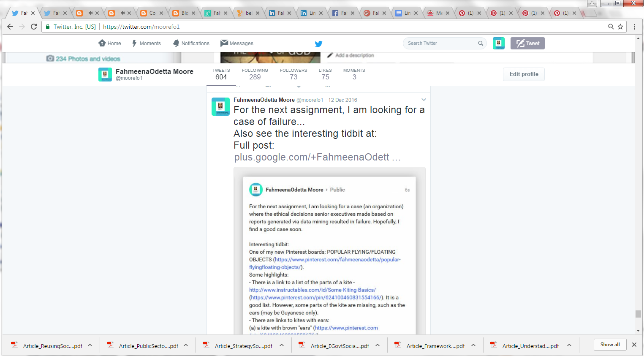Screen dimensions: 644x356
Task: Click the Tweet compose button
Action: [527, 43]
